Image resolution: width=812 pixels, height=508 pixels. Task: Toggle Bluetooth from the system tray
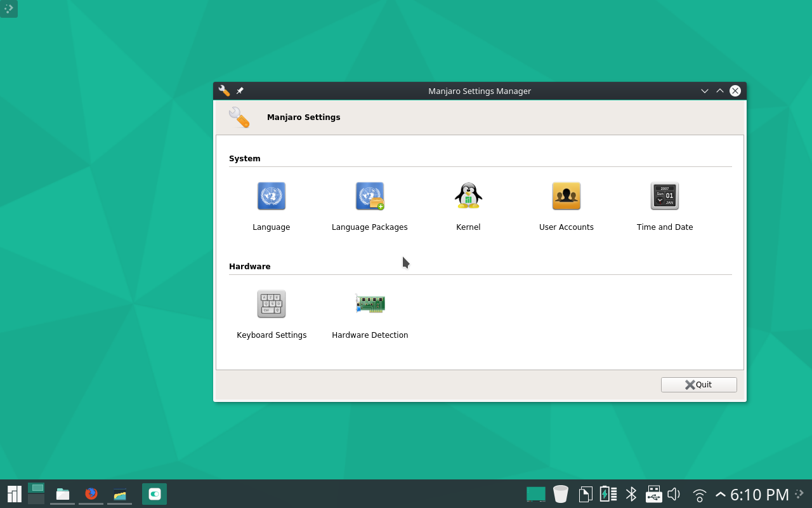[631, 493]
